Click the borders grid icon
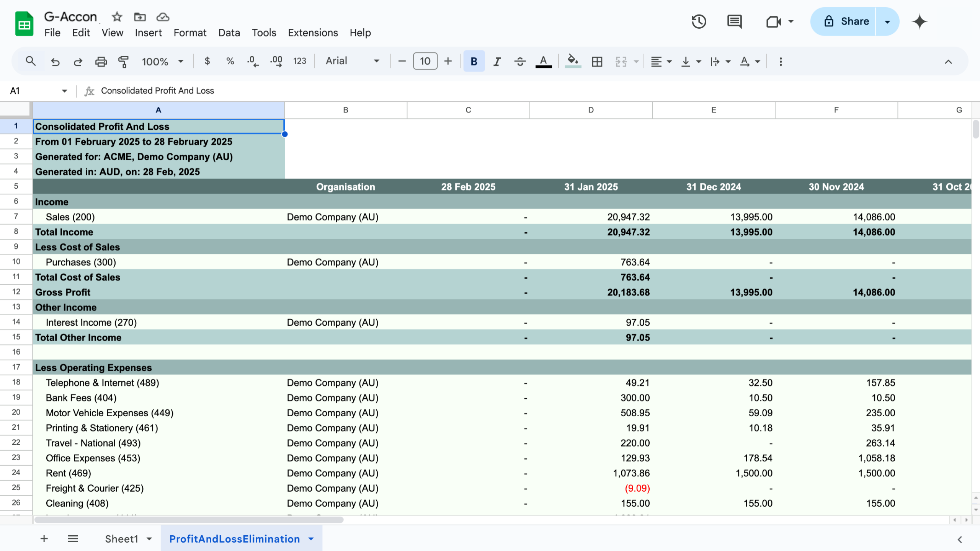Image resolution: width=980 pixels, height=551 pixels. point(597,61)
